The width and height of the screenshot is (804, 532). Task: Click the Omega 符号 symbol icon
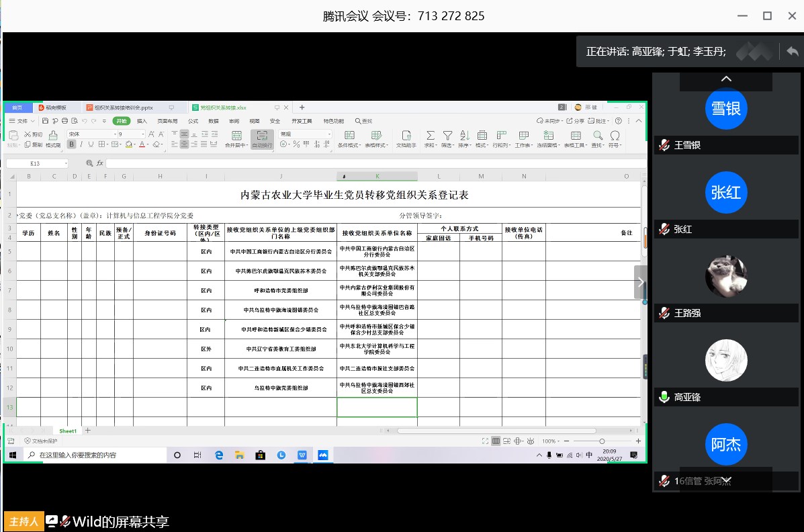614,136
